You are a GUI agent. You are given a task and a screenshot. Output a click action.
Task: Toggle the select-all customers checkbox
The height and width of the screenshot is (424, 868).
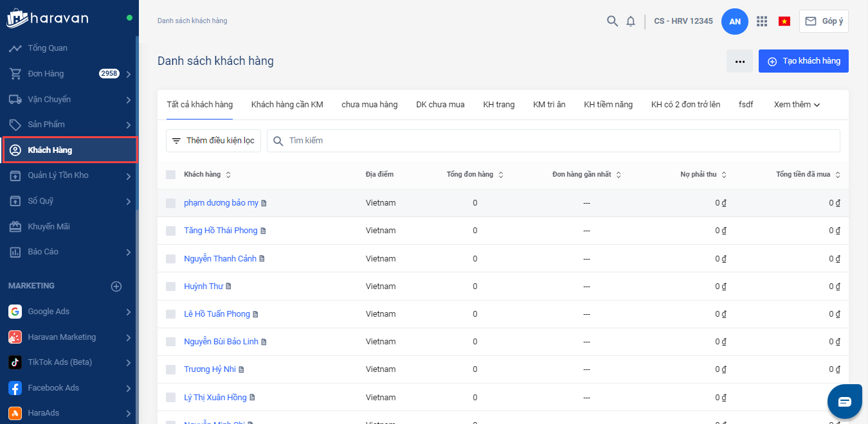[170, 175]
